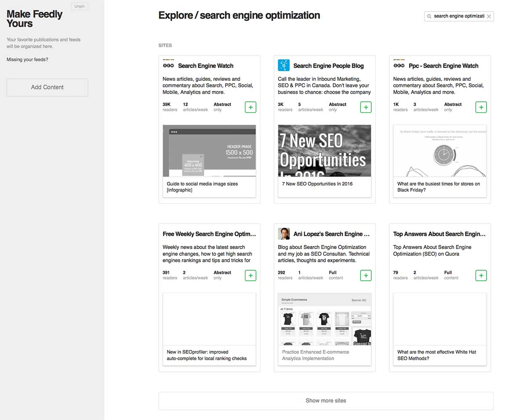Open article 7 New SEO Opportunities In 2016
The height and width of the screenshot is (420, 505).
pyautogui.click(x=317, y=184)
